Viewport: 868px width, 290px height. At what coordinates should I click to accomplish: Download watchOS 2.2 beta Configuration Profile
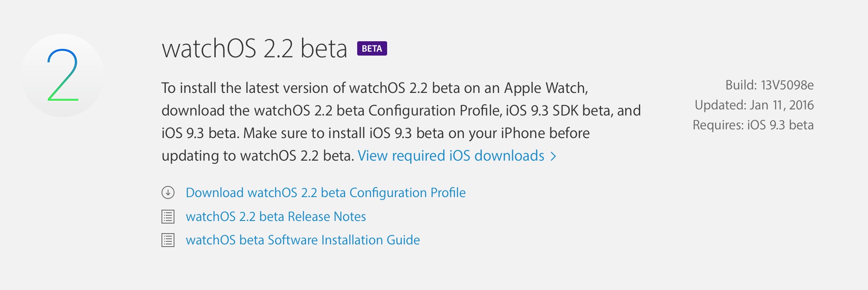(325, 193)
